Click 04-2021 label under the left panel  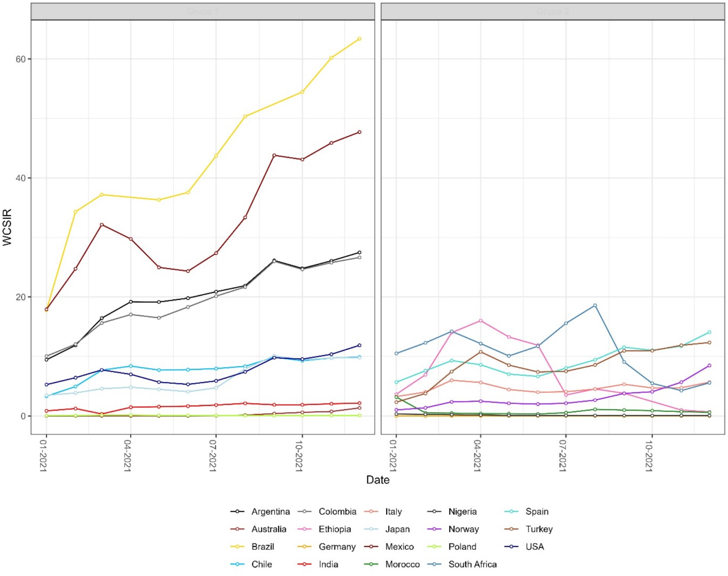(x=128, y=456)
